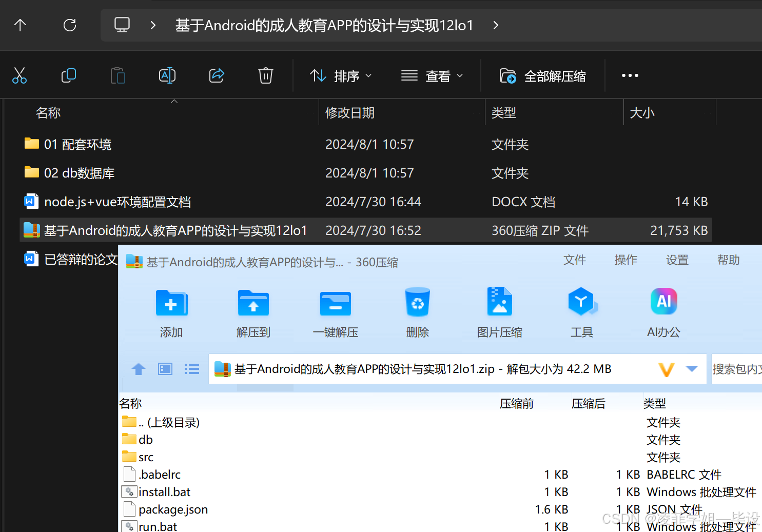This screenshot has width=762, height=532.
Task: Sort by 压缩前 column in 360压缩
Action: click(517, 404)
